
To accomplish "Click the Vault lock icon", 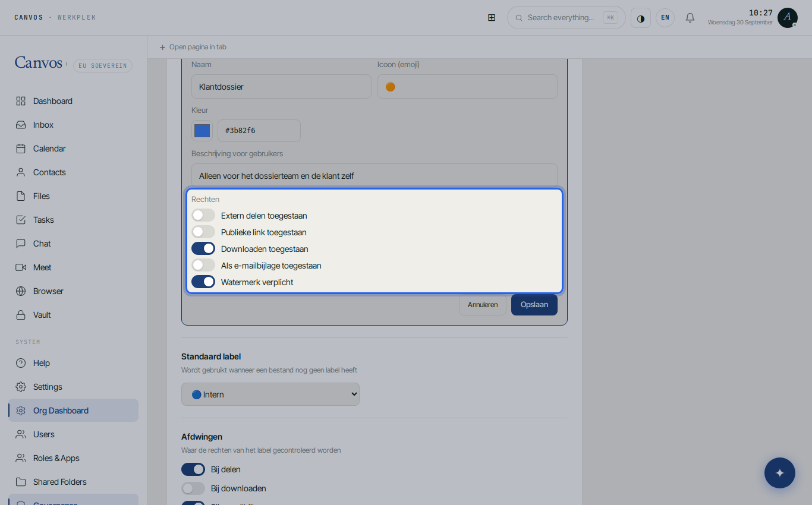I will (21, 315).
